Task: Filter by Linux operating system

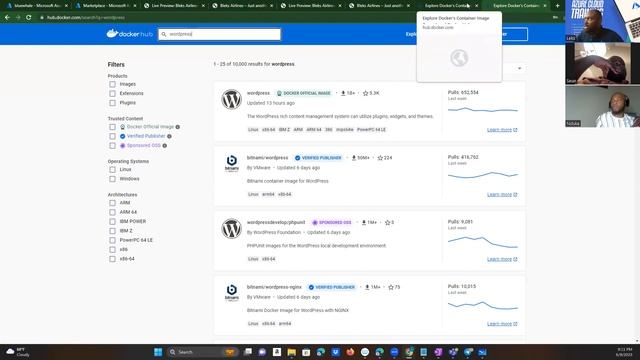Action: pyautogui.click(x=112, y=169)
